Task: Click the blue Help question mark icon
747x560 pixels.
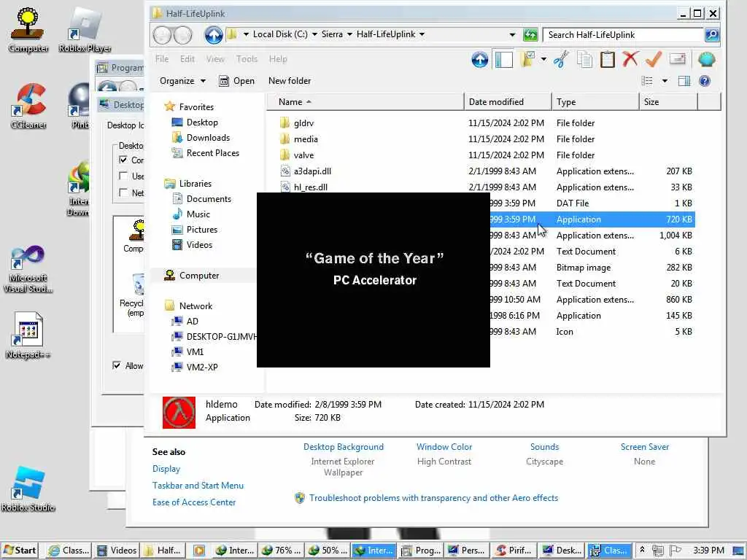Action: click(705, 81)
